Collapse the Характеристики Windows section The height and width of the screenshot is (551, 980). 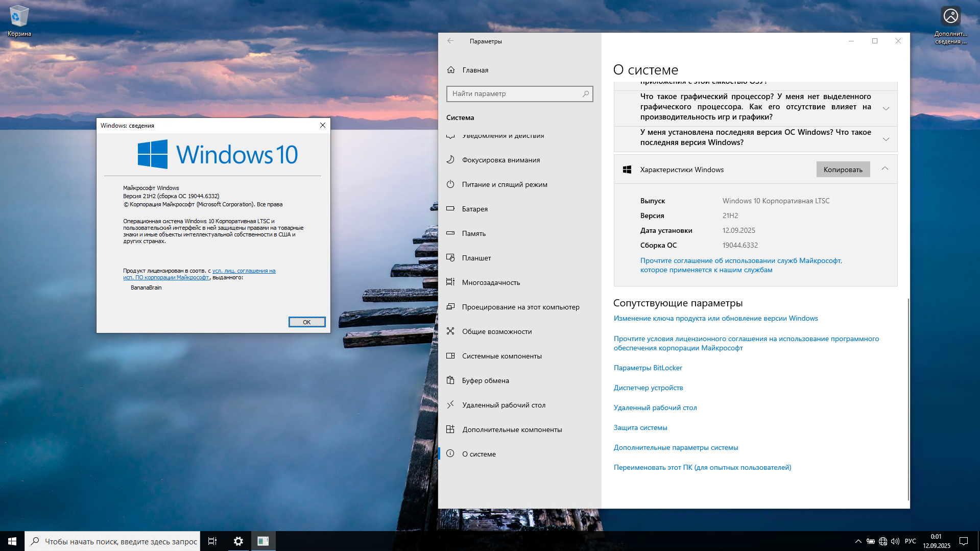pos(885,169)
